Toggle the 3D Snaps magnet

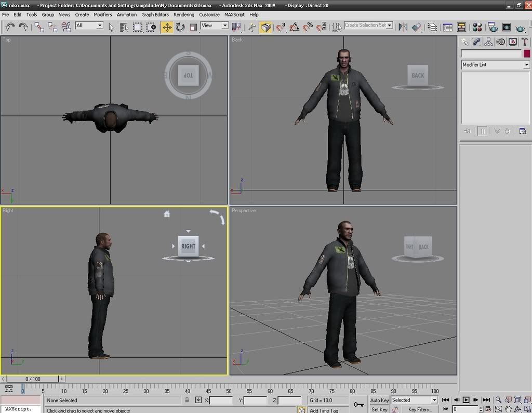tap(281, 27)
